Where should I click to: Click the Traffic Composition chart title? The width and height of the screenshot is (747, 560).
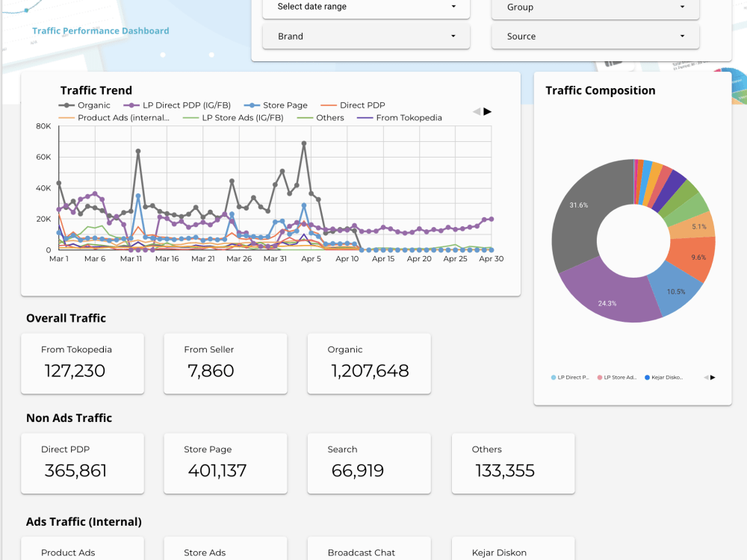point(601,90)
